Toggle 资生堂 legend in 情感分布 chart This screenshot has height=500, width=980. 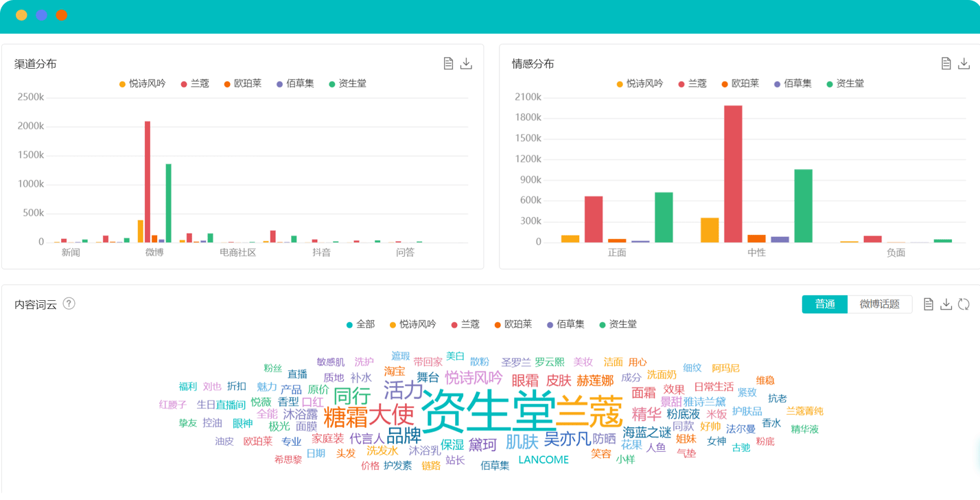845,84
